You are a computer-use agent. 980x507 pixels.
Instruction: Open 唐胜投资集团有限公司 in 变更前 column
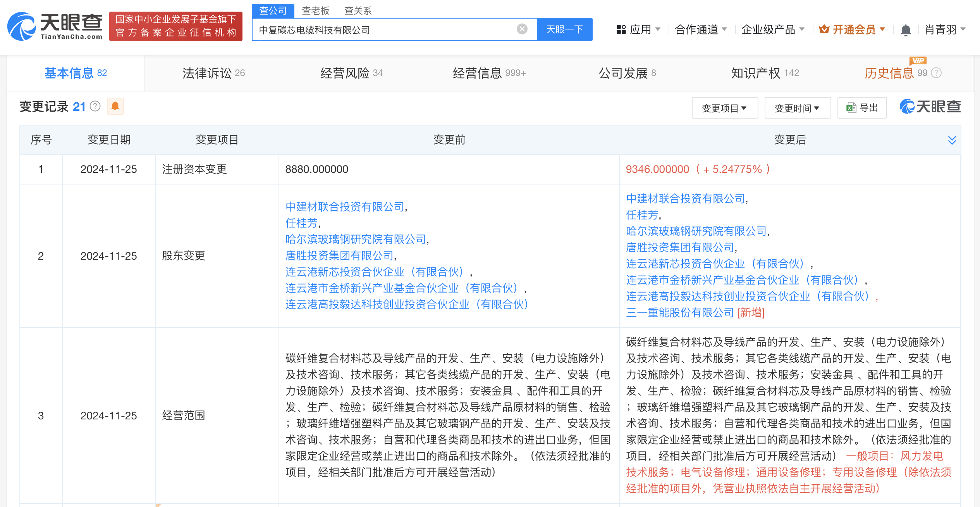coord(339,255)
